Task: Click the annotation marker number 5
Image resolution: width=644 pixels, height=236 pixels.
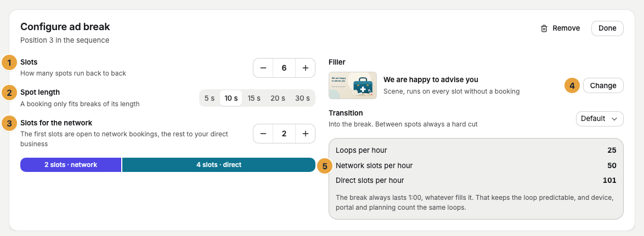Action: [325, 166]
